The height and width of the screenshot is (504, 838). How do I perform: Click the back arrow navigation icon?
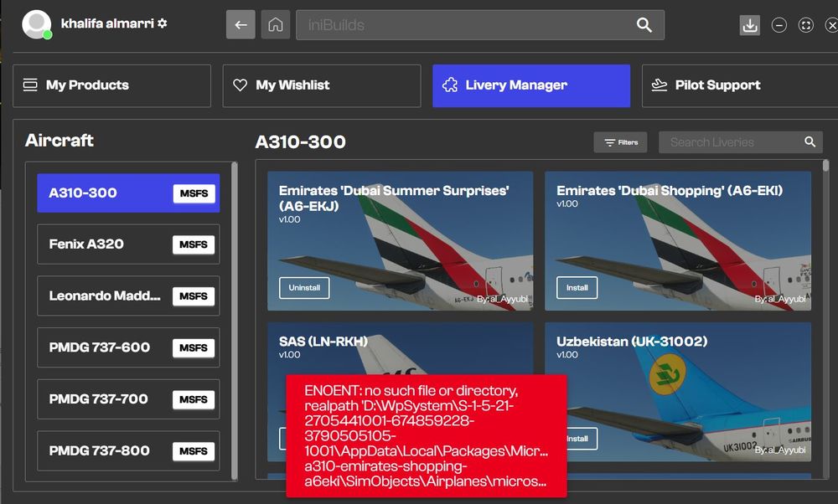pyautogui.click(x=241, y=25)
